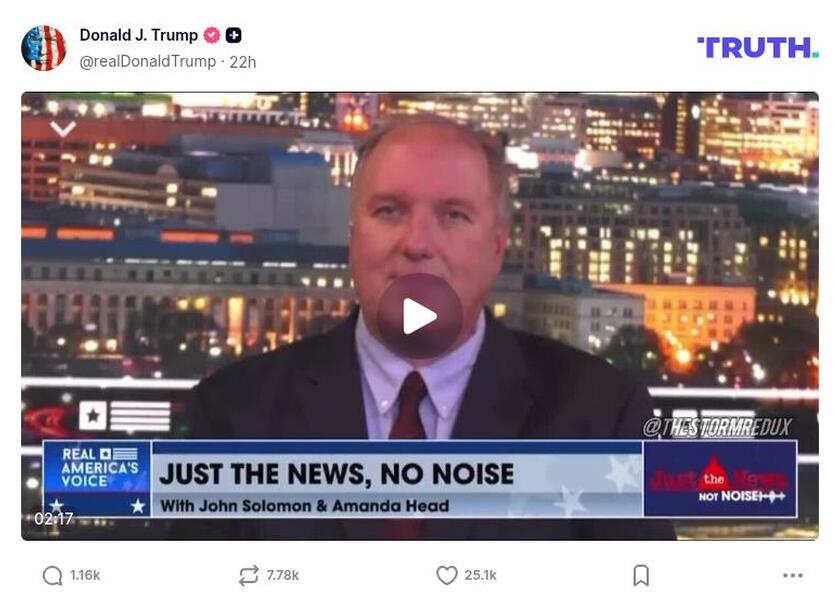This screenshot has height=615, width=840.
Task: View the 25.1k likes count
Action: [x=481, y=575]
